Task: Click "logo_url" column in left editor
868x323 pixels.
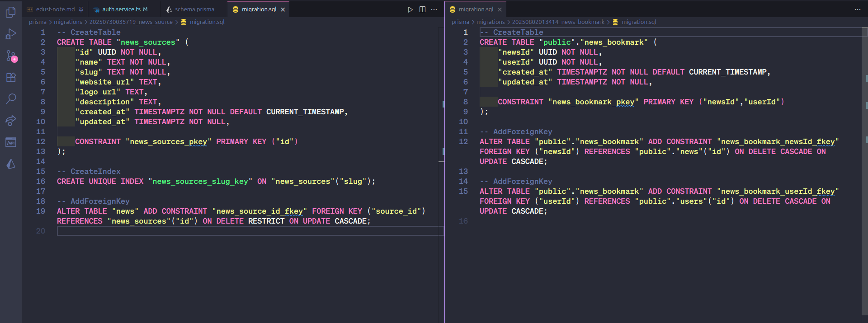Action: click(98, 92)
